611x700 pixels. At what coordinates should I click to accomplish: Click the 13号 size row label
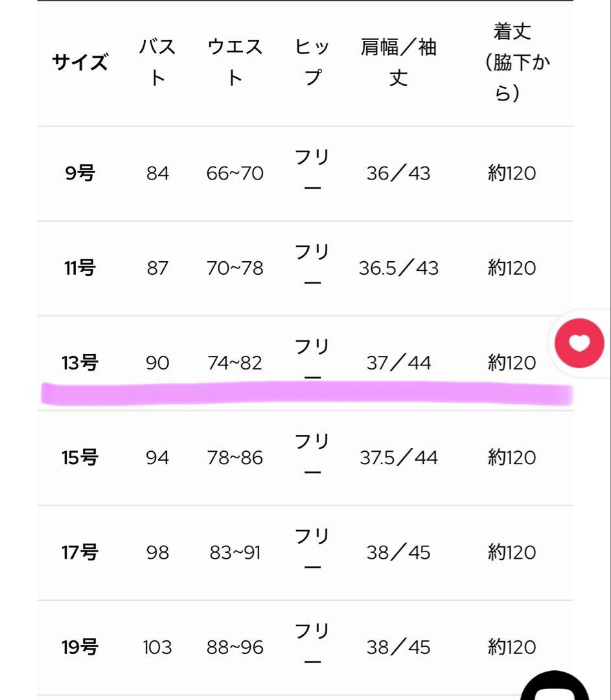(80, 363)
